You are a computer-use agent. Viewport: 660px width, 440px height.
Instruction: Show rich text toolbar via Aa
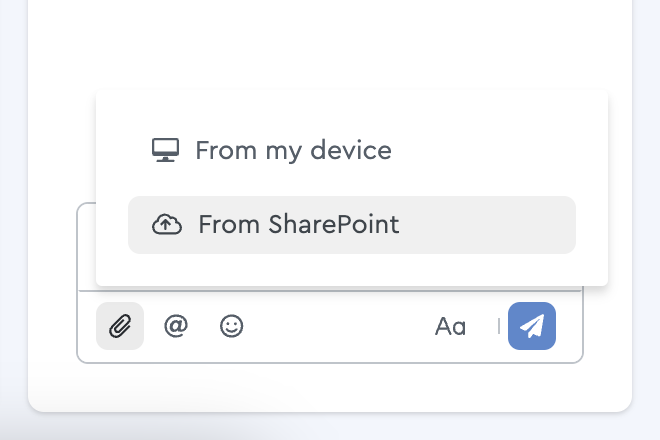(x=450, y=326)
